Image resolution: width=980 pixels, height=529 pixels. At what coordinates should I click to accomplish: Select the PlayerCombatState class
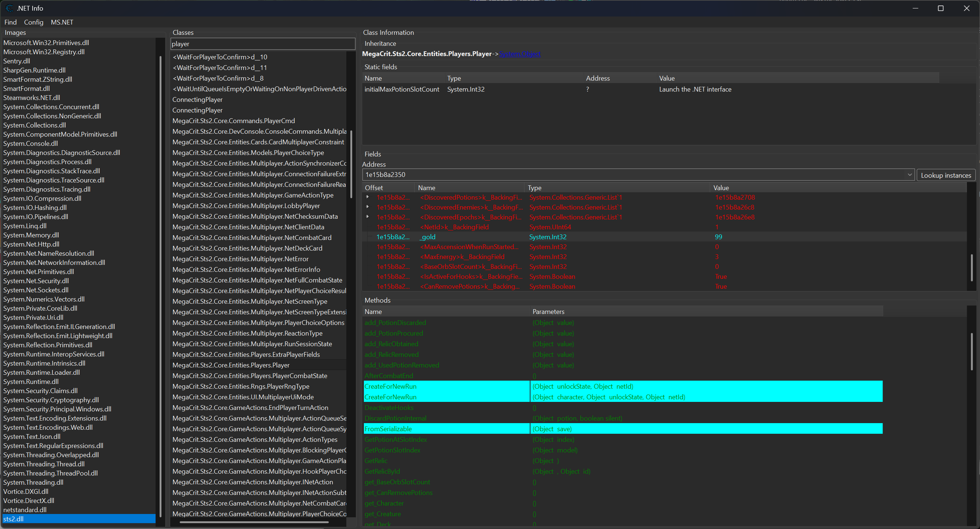tap(250, 376)
